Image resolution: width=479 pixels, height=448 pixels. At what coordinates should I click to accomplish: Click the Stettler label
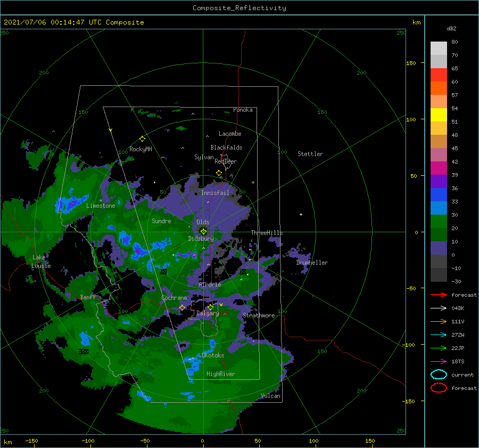[310, 154]
